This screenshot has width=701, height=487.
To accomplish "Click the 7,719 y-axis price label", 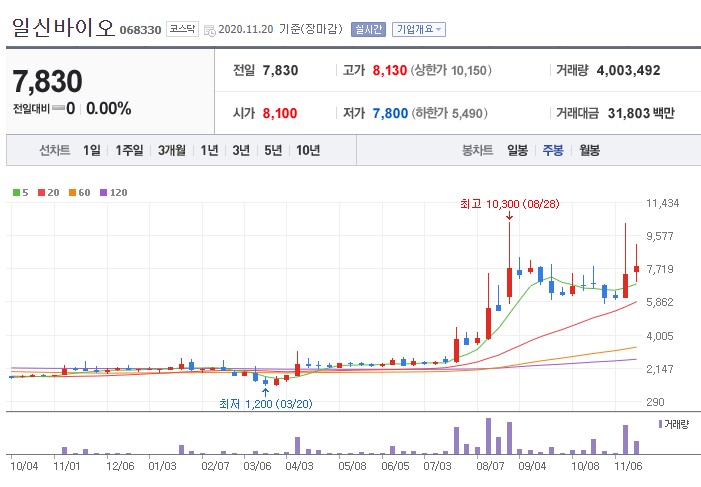I will [660, 269].
